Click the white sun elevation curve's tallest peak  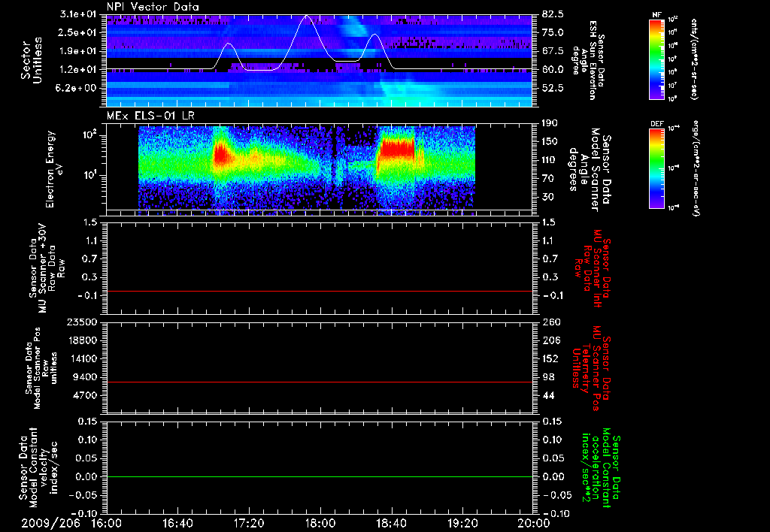coord(308,16)
